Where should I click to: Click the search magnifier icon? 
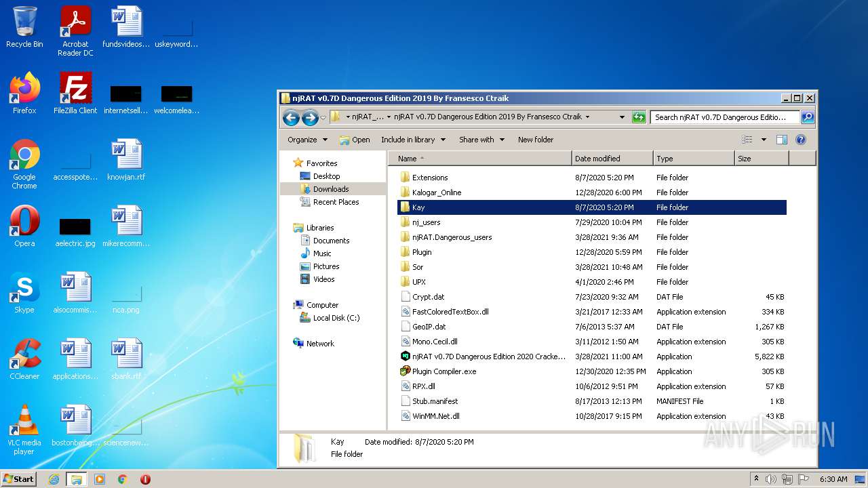coord(807,117)
